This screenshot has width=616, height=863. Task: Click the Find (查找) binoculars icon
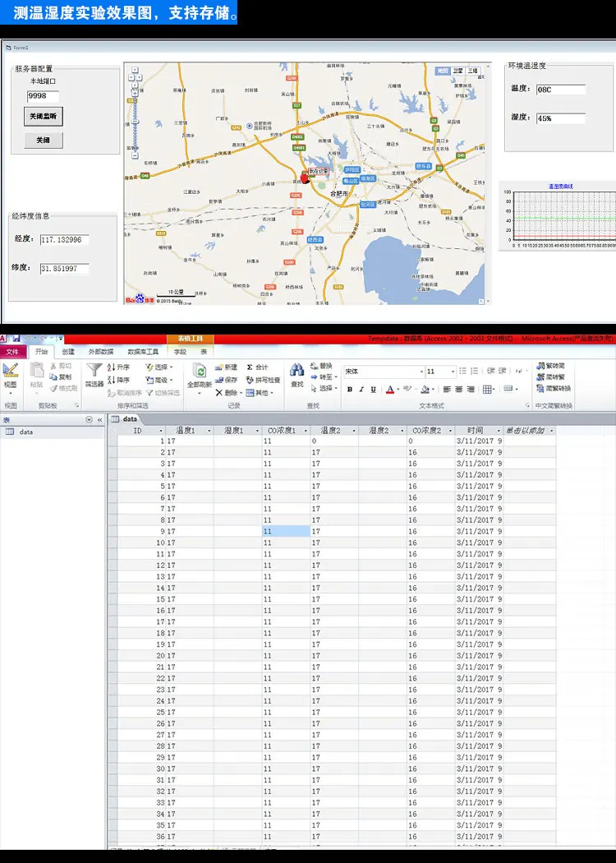tap(297, 370)
